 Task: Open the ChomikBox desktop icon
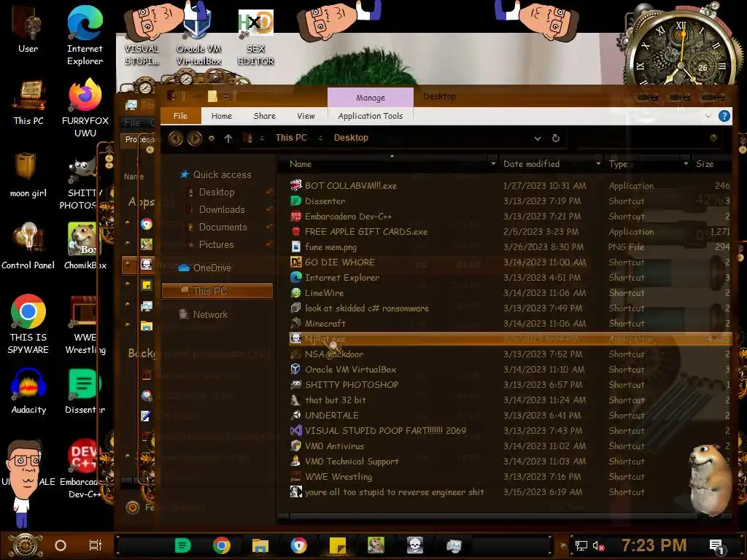(85, 246)
